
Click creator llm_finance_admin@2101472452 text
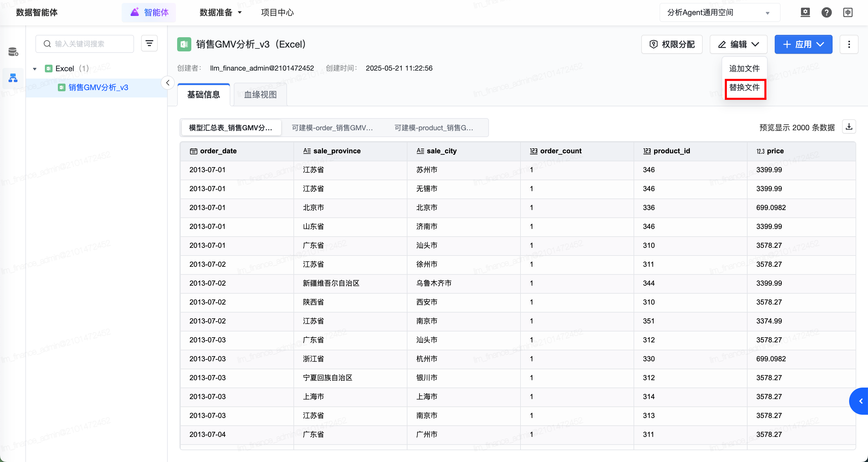[x=262, y=69]
